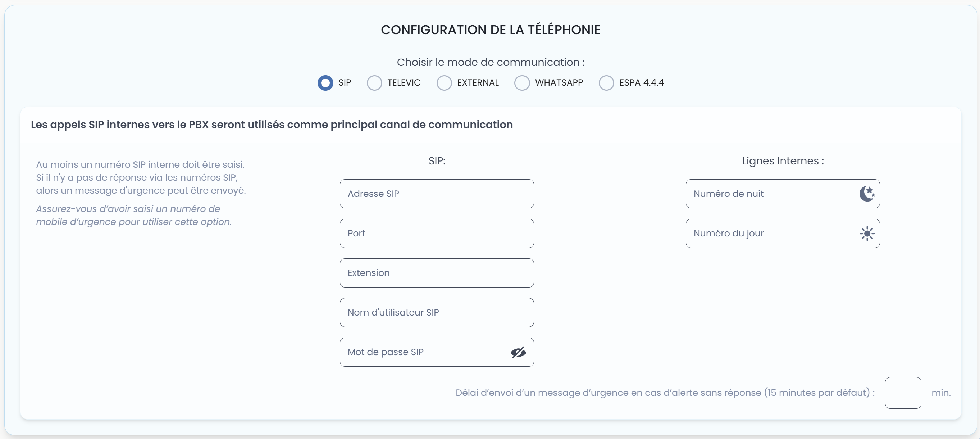The height and width of the screenshot is (439, 980).
Task: Click the Extension input field
Action: click(436, 273)
